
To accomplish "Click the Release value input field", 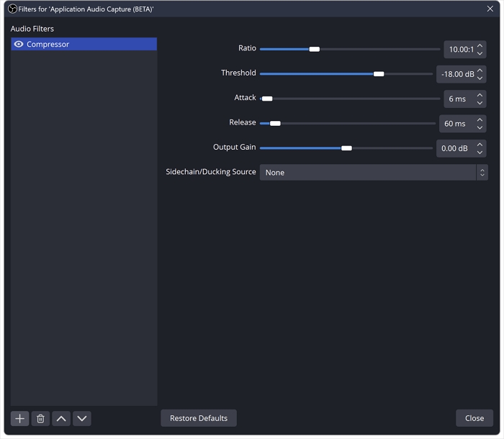I will coord(455,124).
